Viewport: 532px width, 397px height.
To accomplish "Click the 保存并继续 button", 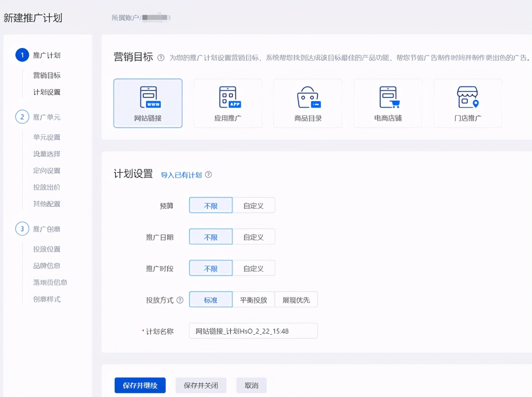I will tap(140, 385).
